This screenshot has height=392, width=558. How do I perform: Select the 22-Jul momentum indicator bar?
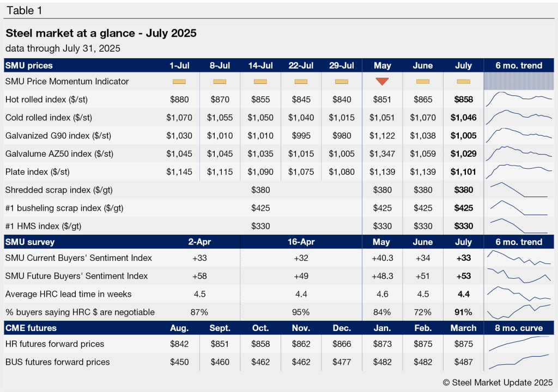301,82
